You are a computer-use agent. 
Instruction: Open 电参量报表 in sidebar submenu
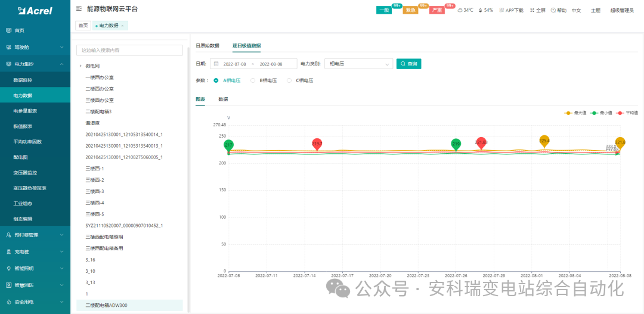tap(26, 111)
